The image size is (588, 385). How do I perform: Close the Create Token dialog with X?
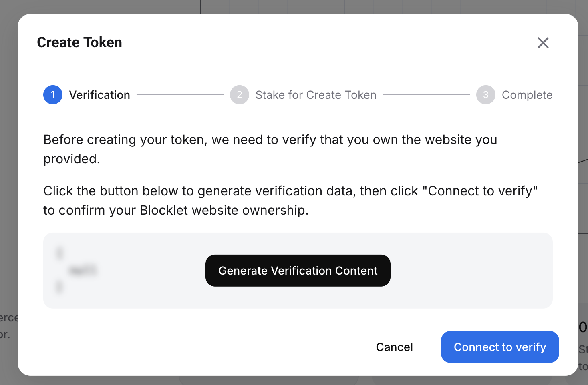[543, 43]
